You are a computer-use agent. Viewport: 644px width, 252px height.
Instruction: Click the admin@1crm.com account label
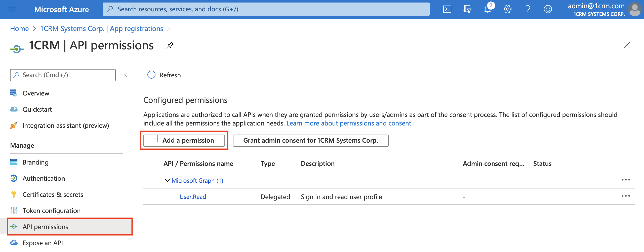[x=596, y=6]
